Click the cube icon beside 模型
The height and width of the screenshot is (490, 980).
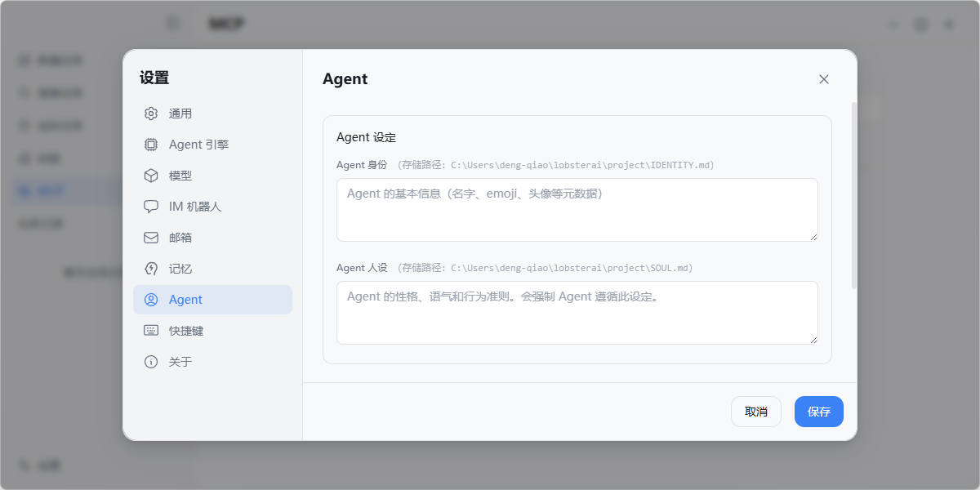[151, 176]
